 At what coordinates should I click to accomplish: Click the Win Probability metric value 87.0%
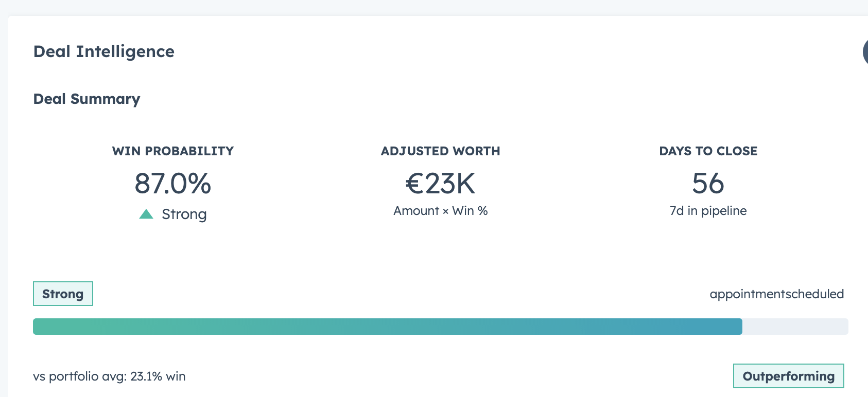coord(173,184)
